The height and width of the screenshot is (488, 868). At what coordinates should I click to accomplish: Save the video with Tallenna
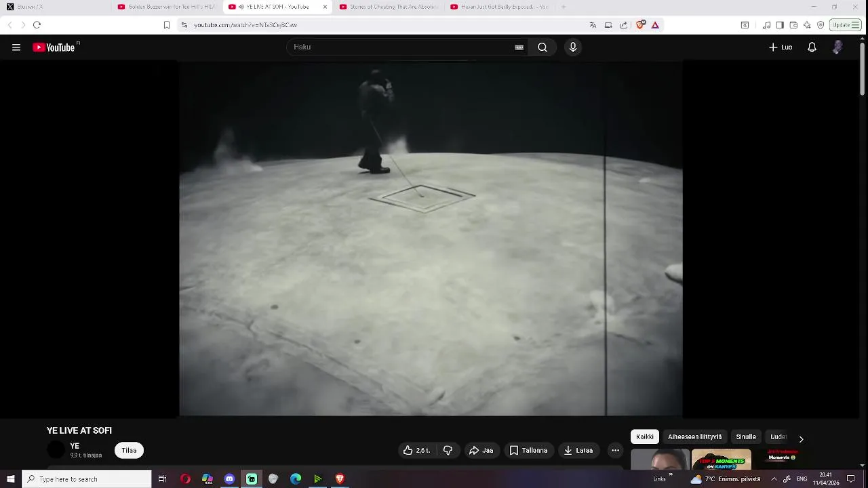tap(528, 450)
